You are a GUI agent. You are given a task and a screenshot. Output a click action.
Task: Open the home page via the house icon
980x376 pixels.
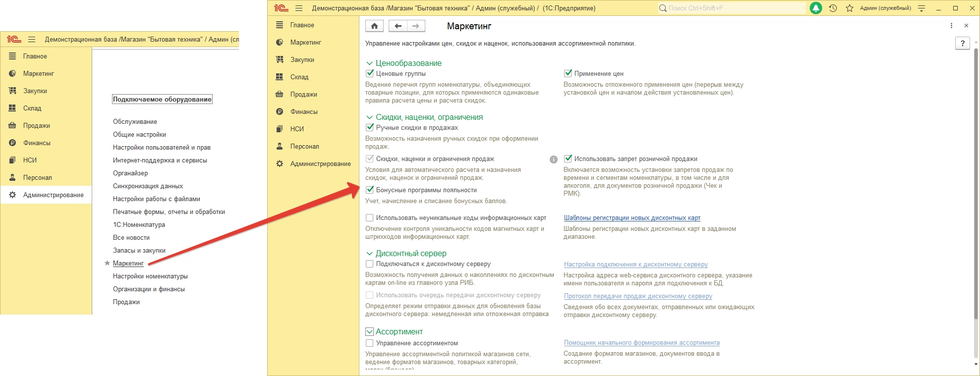coord(374,26)
